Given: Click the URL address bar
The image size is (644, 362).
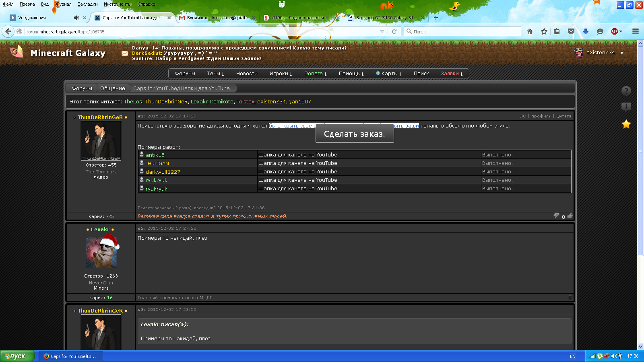Looking at the screenshot, I should (201, 31).
